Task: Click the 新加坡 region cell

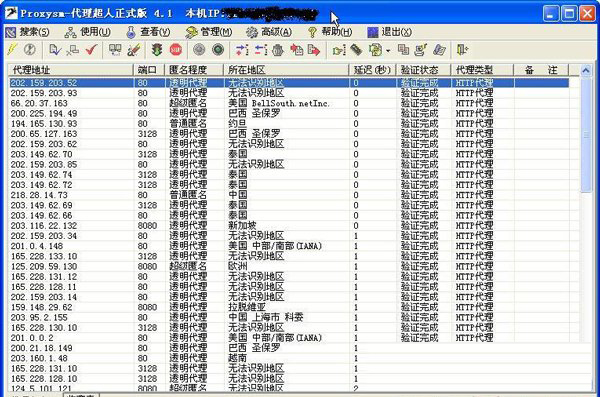Action: click(242, 225)
